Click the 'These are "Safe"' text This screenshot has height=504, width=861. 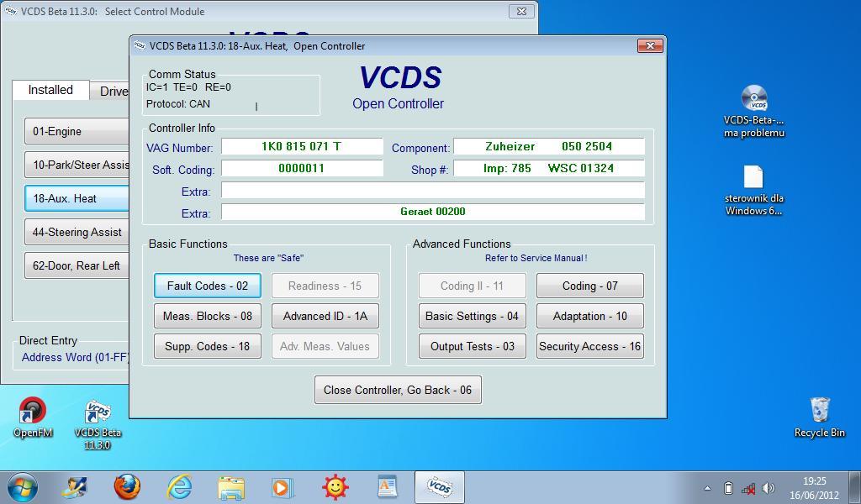(x=268, y=258)
